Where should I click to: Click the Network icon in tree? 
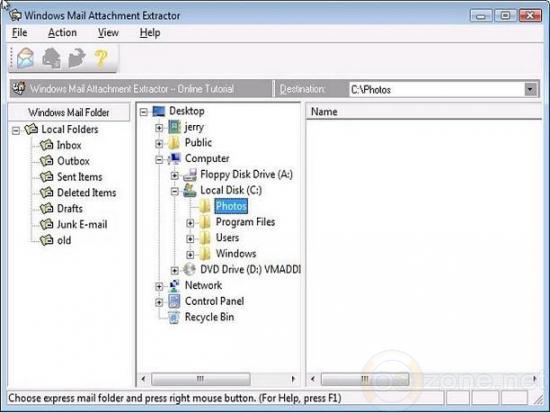pos(174,285)
